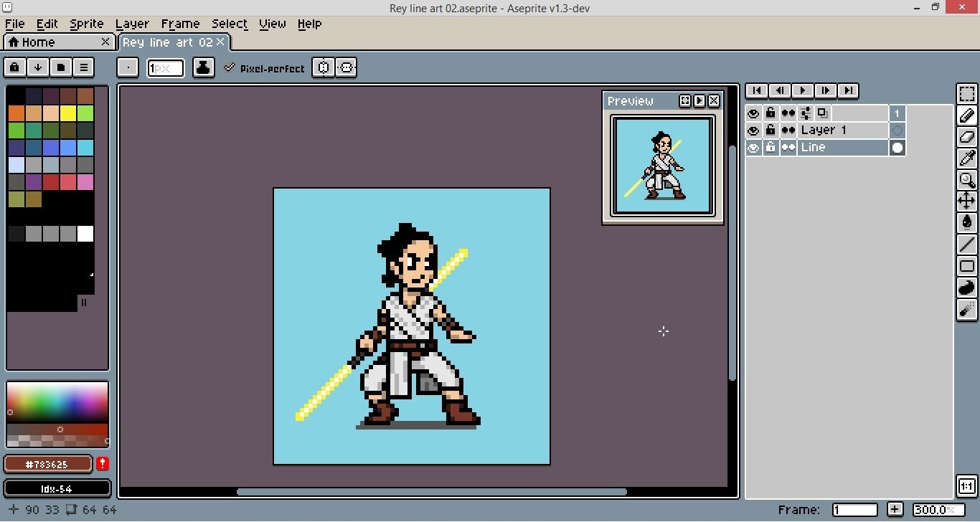This screenshot has height=522, width=980.
Task: Open the Sprite menu
Action: 87,24
